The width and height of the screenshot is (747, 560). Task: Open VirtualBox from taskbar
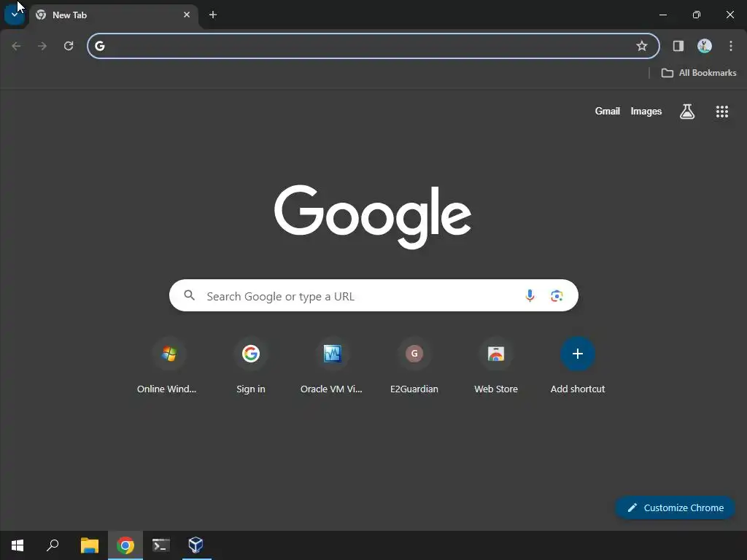(x=196, y=545)
